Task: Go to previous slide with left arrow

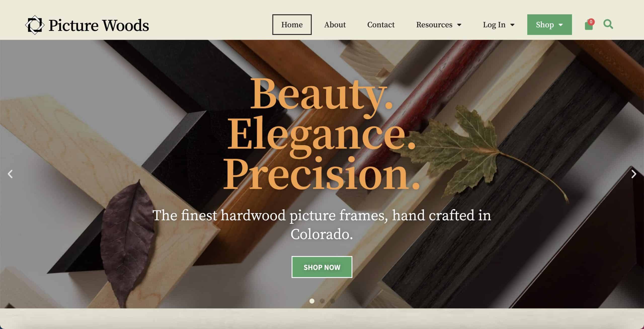Action: (10, 174)
